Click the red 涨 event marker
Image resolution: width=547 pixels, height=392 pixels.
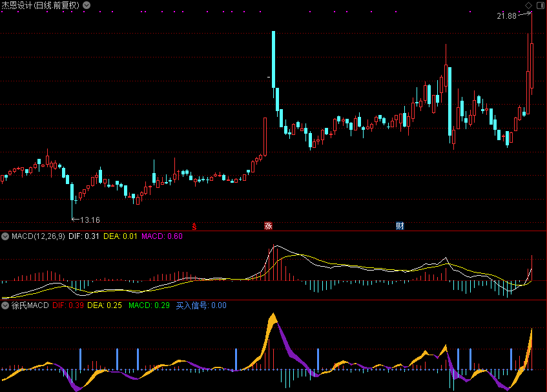tap(267, 226)
